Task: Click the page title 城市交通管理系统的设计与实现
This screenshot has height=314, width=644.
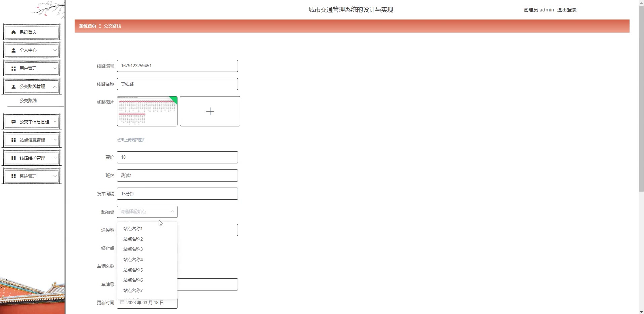Action: pos(351,10)
